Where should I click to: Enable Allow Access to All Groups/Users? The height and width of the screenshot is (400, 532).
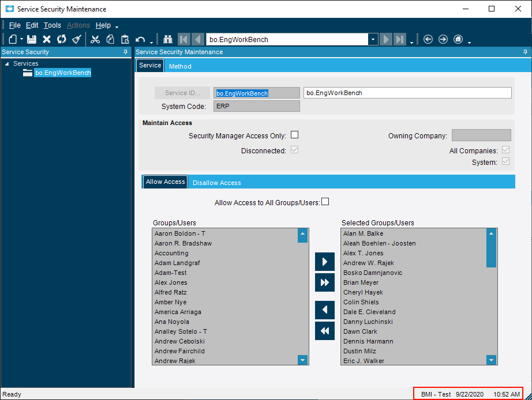(325, 202)
